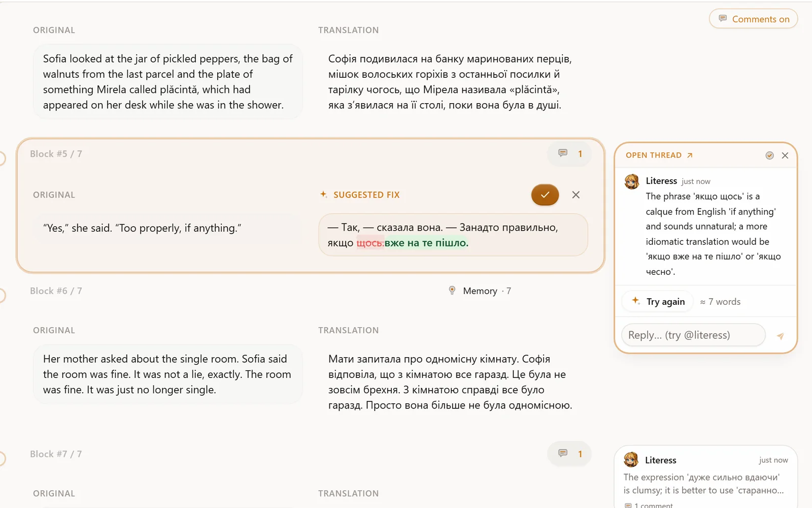Click the sparkle icon next to SUGGESTED FIX

(324, 195)
